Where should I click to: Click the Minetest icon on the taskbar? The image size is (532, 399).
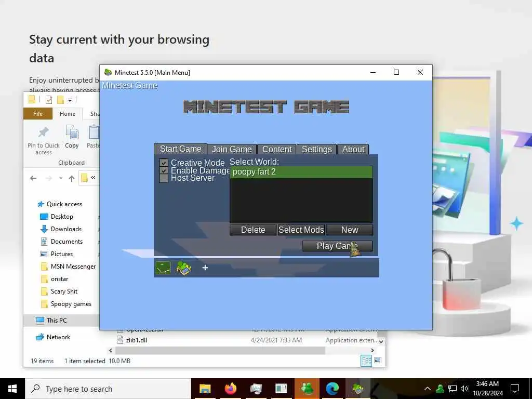coord(358,389)
